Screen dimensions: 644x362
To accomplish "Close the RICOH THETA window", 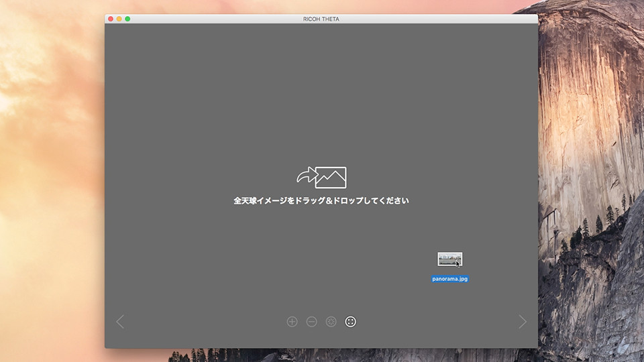I will point(111,19).
